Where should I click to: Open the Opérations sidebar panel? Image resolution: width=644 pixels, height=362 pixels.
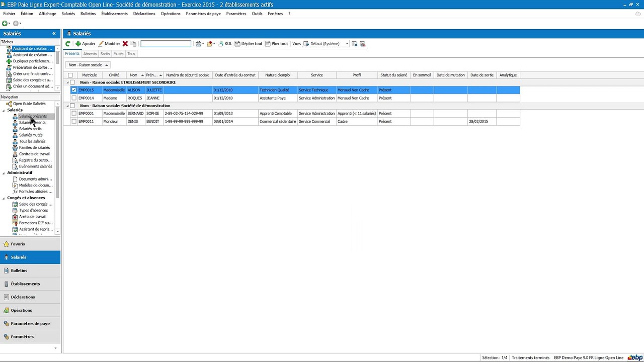(30, 310)
